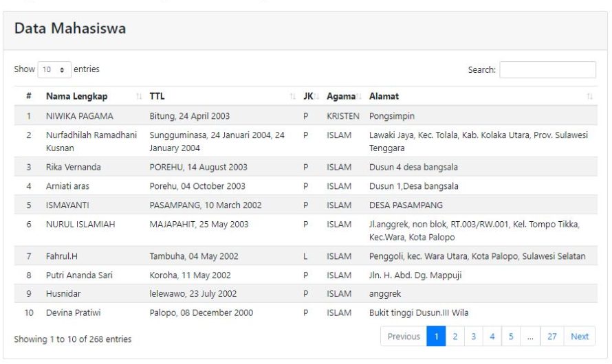The image size is (612, 364).
Task: Go to the Next page
Action: point(580,337)
